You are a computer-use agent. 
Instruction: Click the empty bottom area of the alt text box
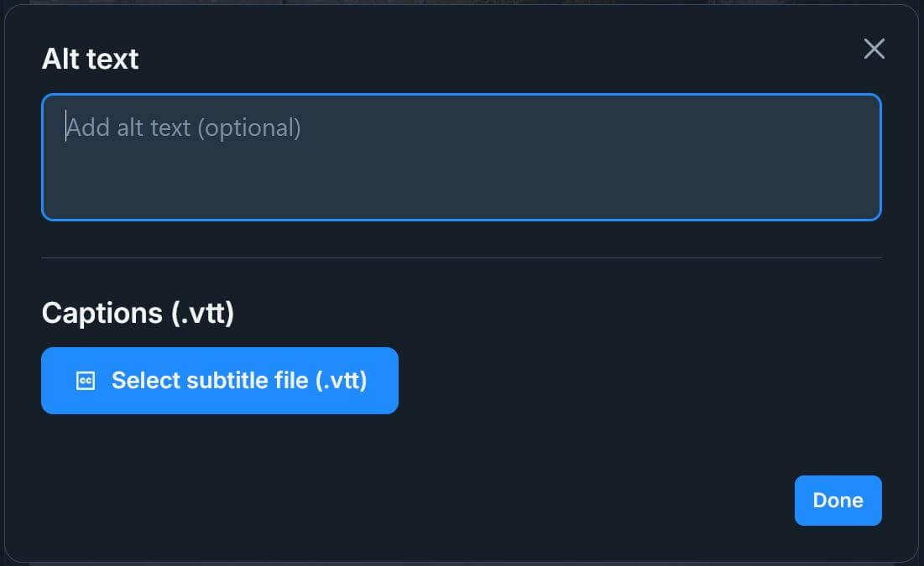[461, 197]
